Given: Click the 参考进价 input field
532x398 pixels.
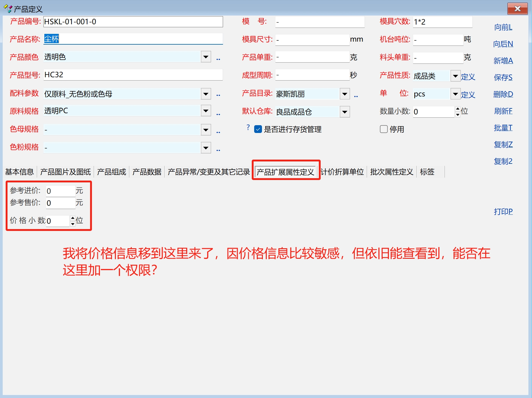Looking at the screenshot, I should pos(60,191).
